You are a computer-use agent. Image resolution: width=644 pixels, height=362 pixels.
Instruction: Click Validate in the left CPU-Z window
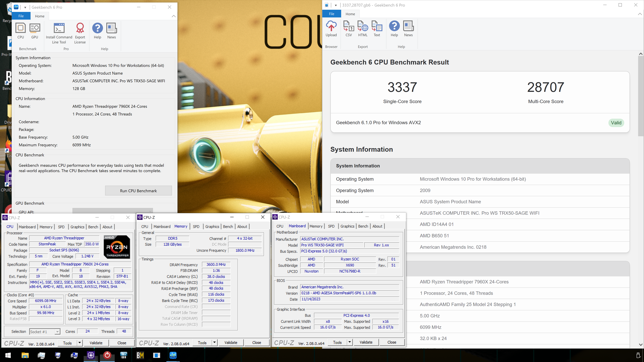(96, 343)
